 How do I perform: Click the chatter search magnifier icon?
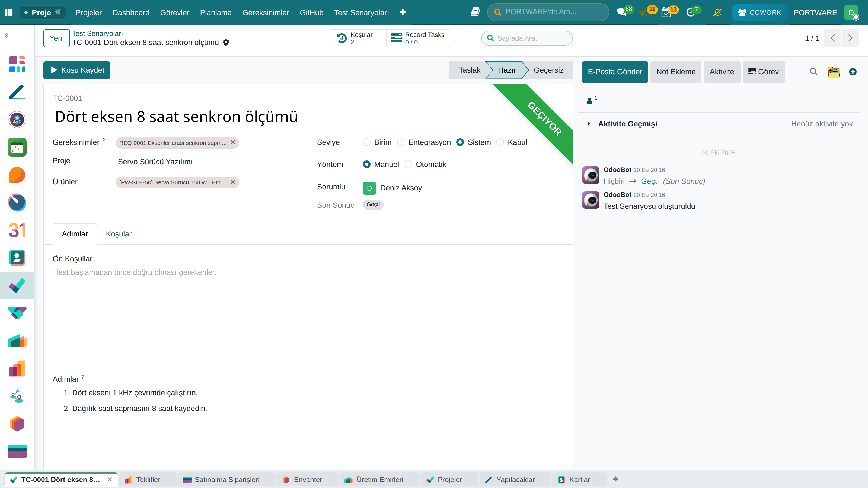click(814, 72)
